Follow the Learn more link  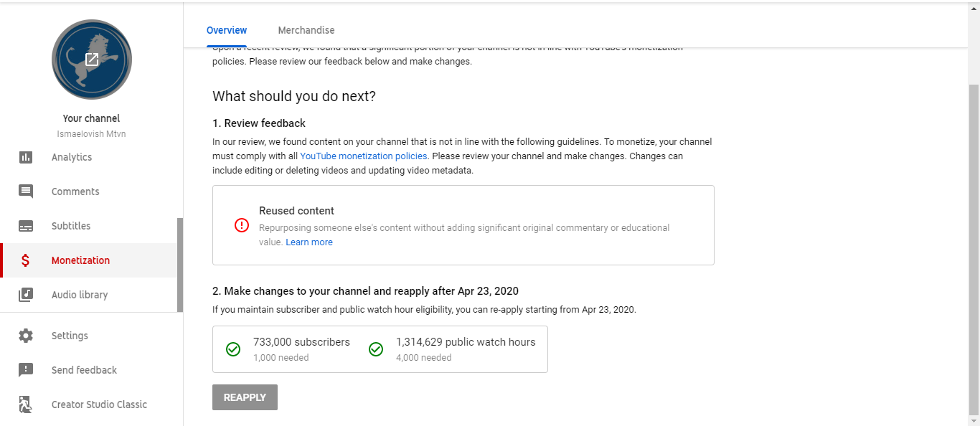point(309,242)
